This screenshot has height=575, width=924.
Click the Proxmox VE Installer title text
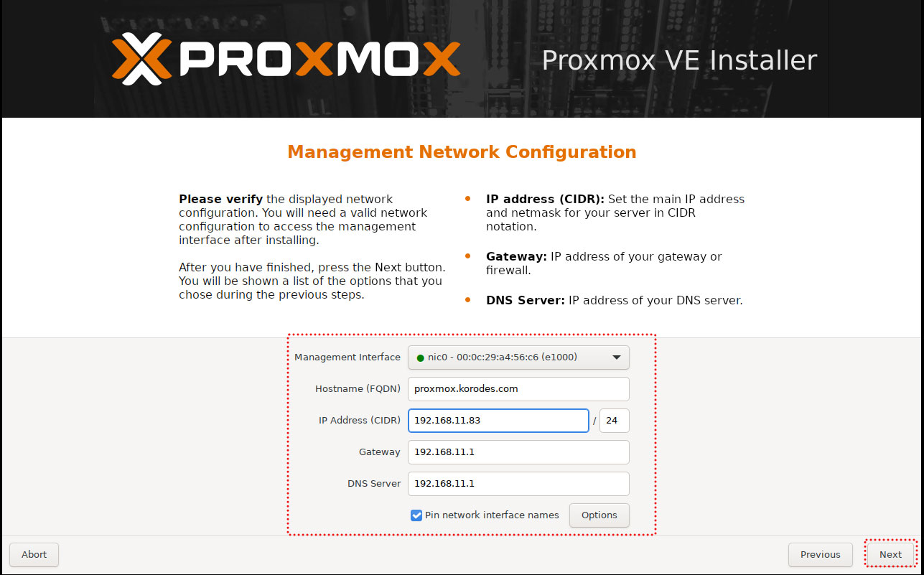[679, 60]
